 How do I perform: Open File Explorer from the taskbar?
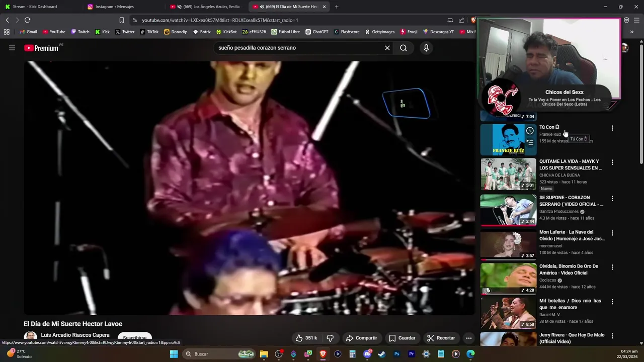pyautogui.click(x=264, y=354)
